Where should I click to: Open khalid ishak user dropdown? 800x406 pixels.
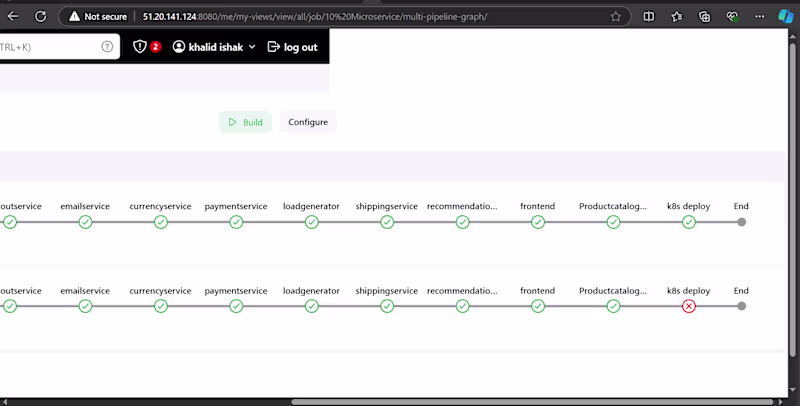214,47
